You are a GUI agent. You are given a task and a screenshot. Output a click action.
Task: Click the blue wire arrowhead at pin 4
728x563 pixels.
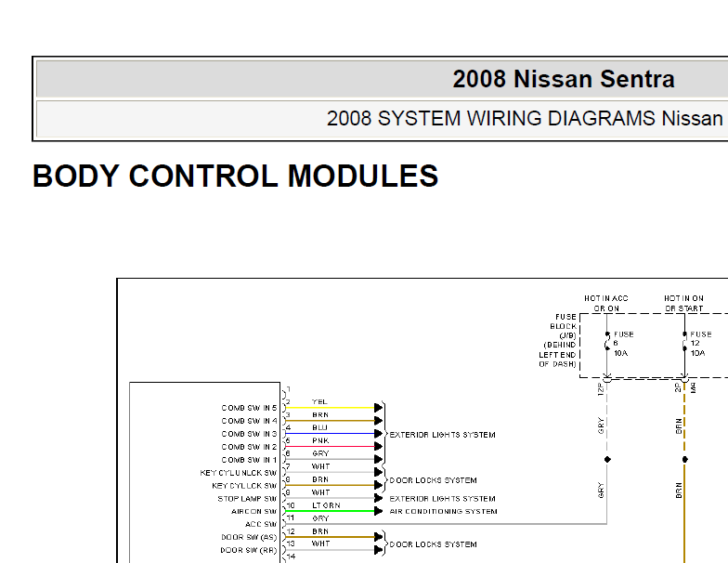[379, 434]
